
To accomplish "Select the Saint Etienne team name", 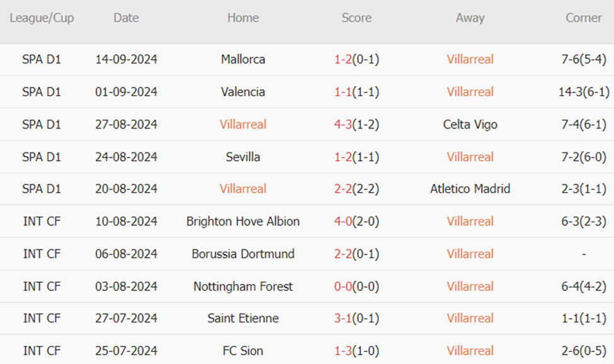I will pos(243,319).
